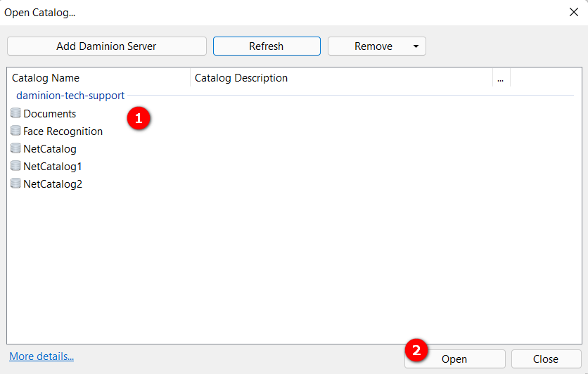Click the red number 1 annotation marker
The height and width of the screenshot is (374, 588).
tap(139, 119)
